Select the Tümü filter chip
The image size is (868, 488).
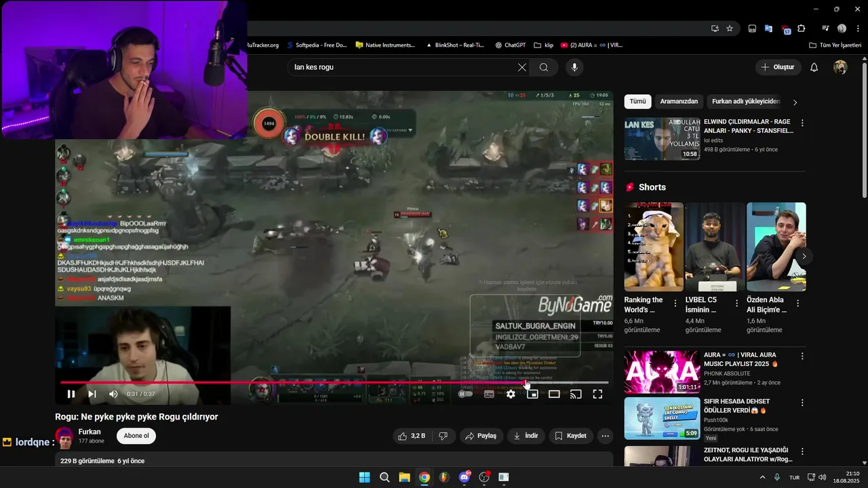(637, 102)
